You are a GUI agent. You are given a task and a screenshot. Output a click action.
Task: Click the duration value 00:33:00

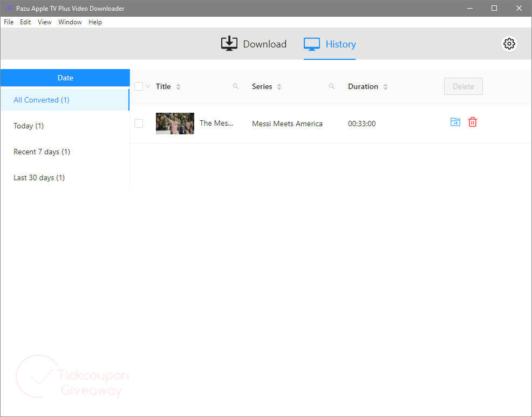pyautogui.click(x=362, y=124)
